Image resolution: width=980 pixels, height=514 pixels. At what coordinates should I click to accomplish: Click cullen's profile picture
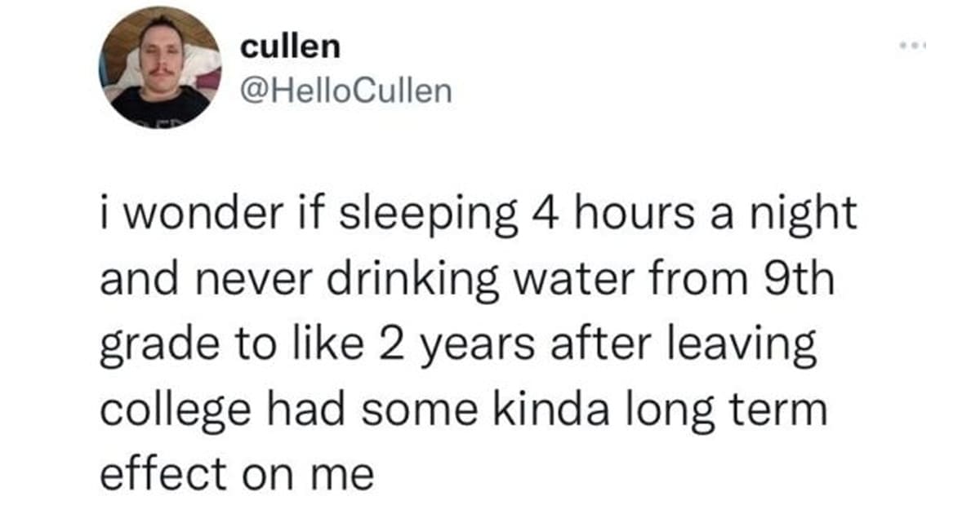point(161,67)
